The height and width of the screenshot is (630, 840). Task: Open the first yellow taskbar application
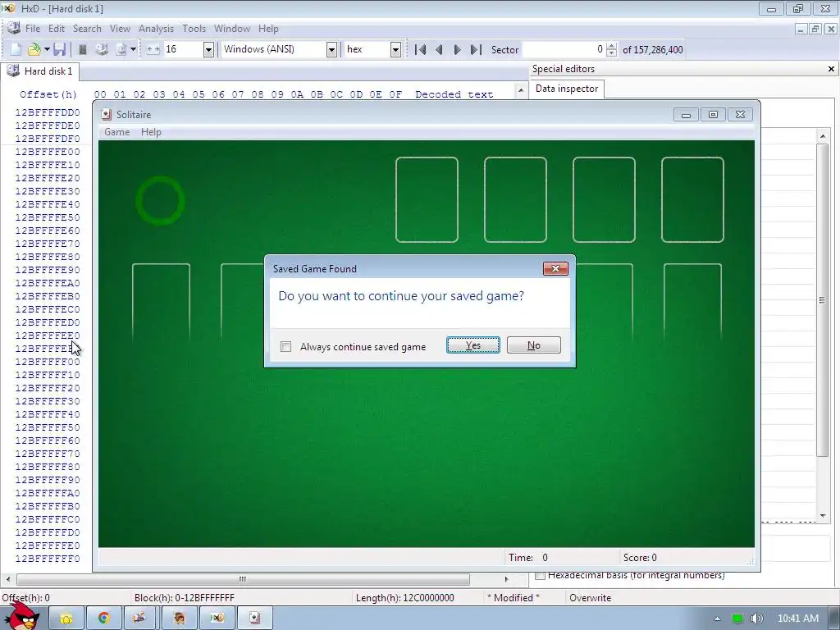[66, 619]
